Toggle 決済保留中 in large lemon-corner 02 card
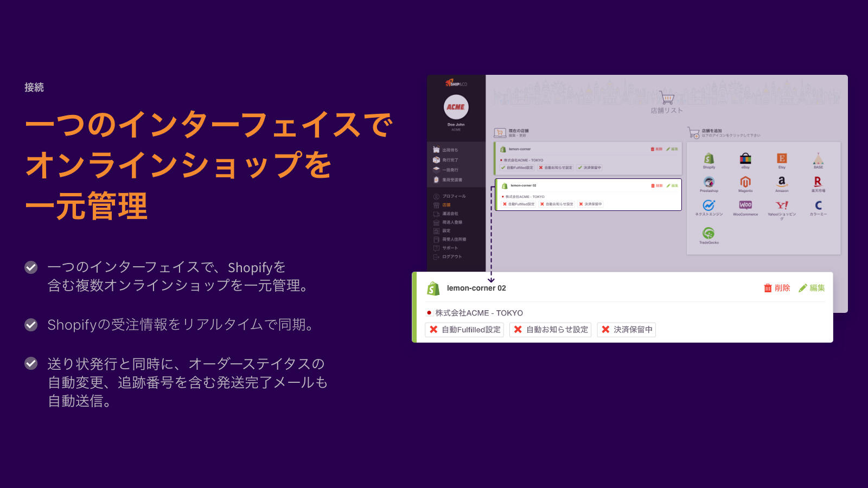Screen dimensions: 868x488 coord(627,330)
